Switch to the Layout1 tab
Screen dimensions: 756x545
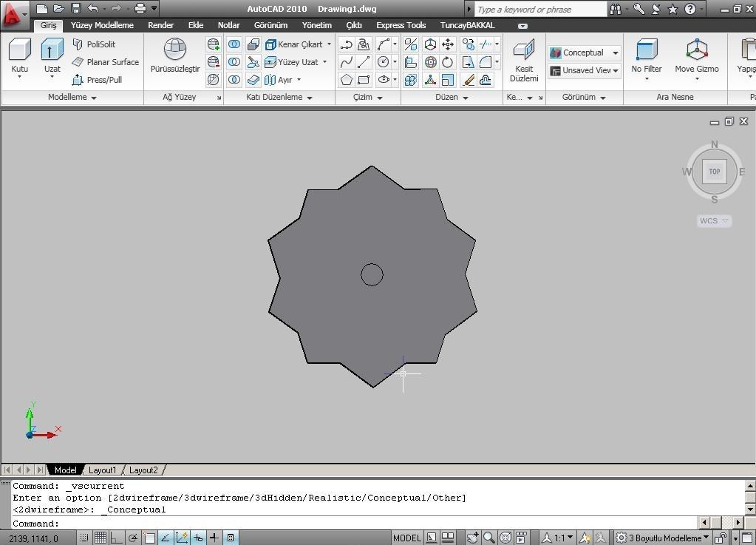[103, 470]
